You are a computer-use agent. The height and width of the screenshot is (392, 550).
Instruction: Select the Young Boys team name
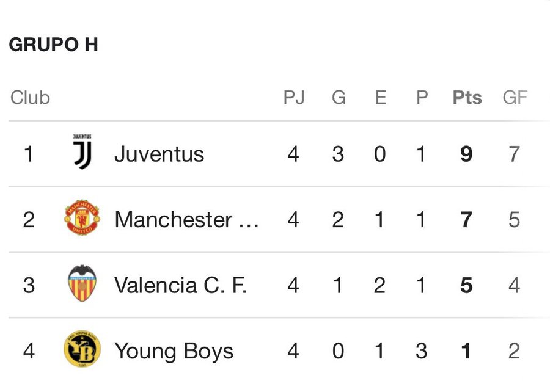point(174,351)
